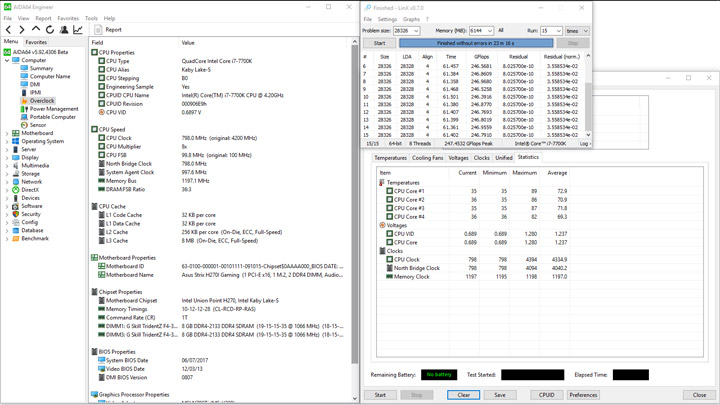Click the CPUID button
Viewport: 720px width, 405px height.
point(546,395)
